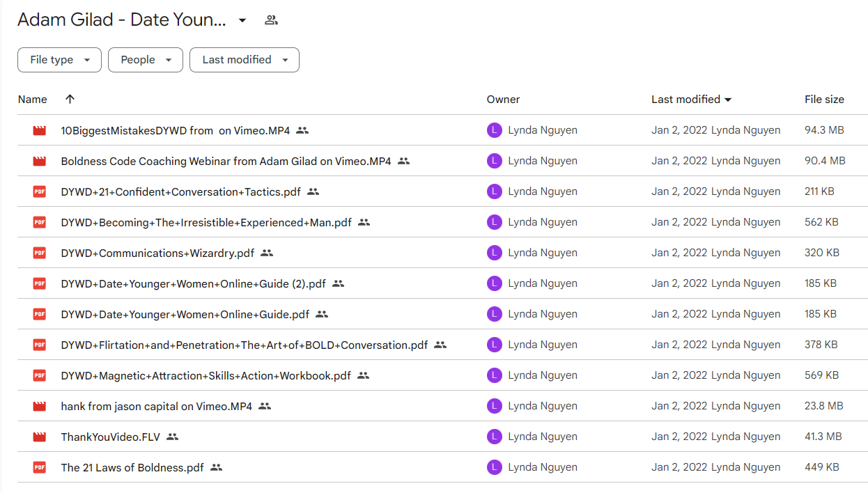This screenshot has width=868, height=493.
Task: Open DYWD+Communications+Wizardry.pdf
Action: (x=158, y=253)
